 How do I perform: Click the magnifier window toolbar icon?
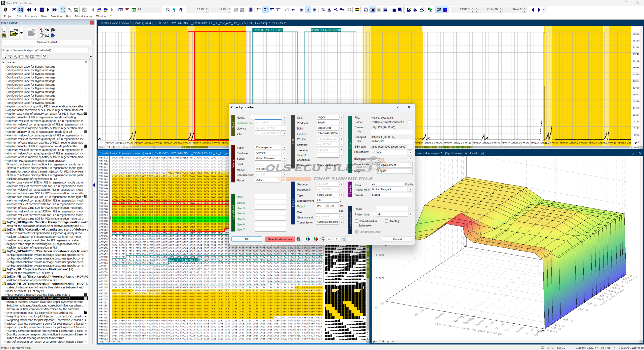point(69,10)
